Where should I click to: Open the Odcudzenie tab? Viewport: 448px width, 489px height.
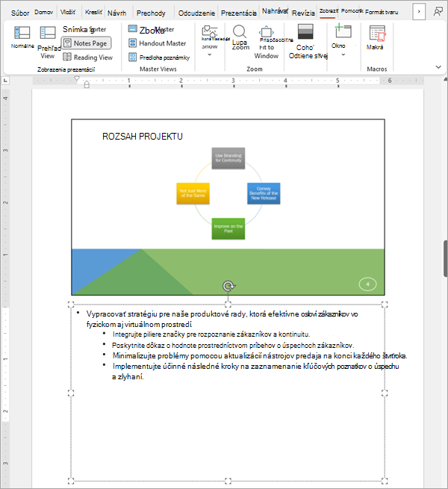tap(196, 13)
